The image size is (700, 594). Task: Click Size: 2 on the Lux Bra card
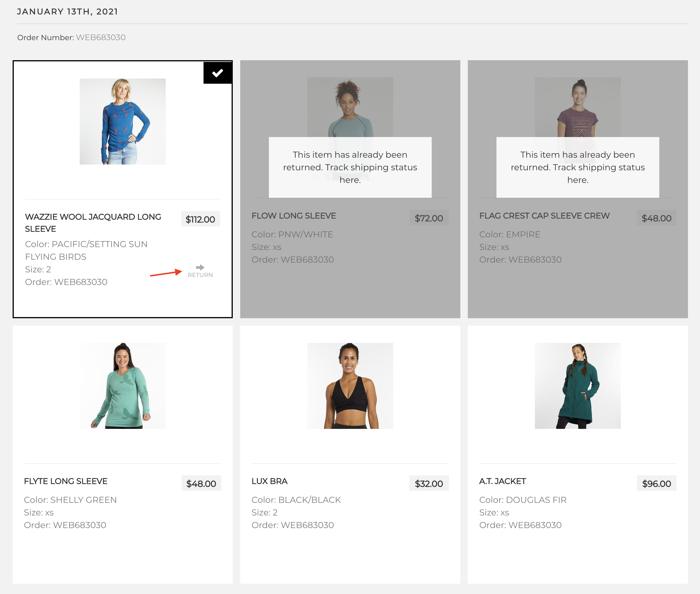pyautogui.click(x=265, y=513)
